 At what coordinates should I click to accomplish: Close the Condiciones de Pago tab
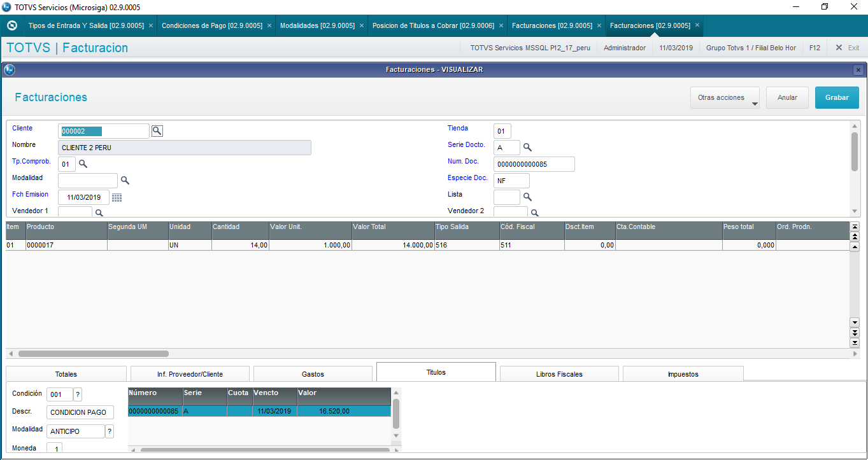269,25
